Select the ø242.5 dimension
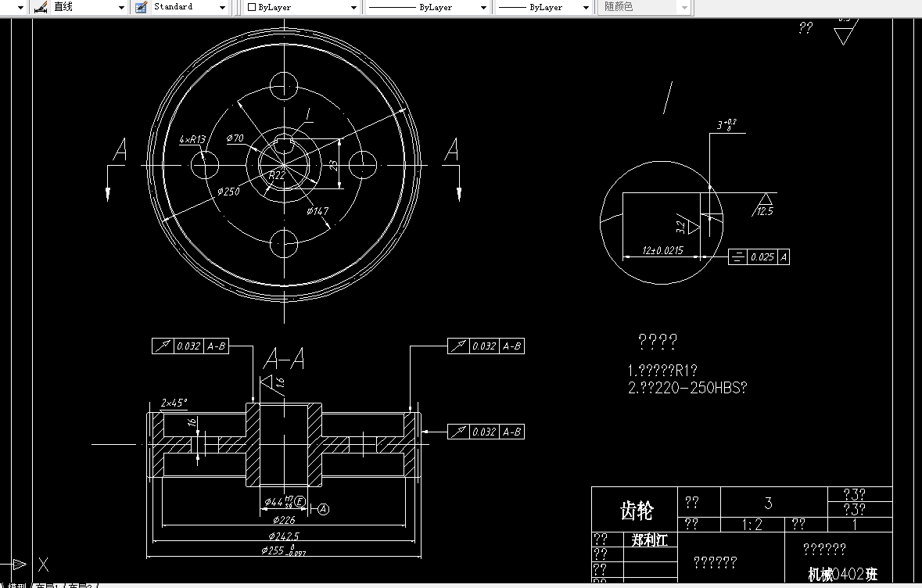The height and width of the screenshot is (588, 922). click(x=284, y=536)
